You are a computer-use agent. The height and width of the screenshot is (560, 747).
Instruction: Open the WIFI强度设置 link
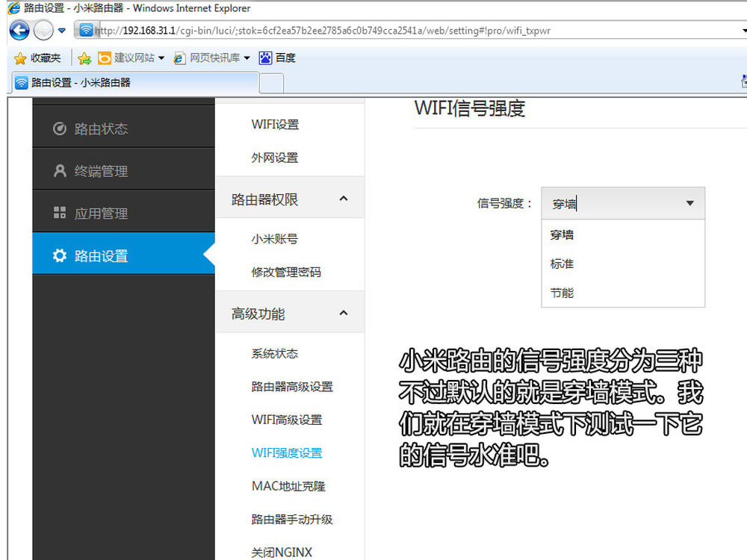pyautogui.click(x=288, y=453)
